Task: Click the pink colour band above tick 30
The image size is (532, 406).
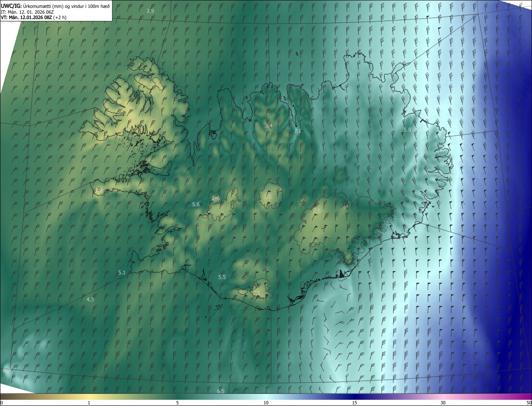Action: (x=443, y=397)
